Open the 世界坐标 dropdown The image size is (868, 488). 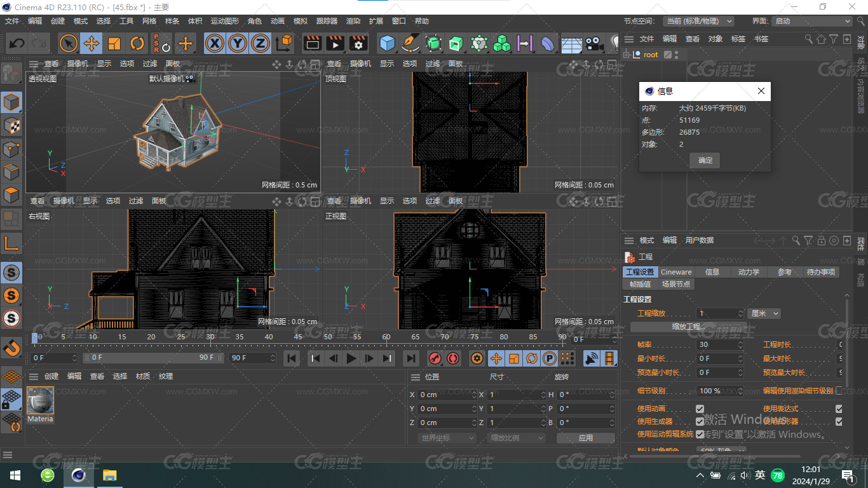point(447,438)
